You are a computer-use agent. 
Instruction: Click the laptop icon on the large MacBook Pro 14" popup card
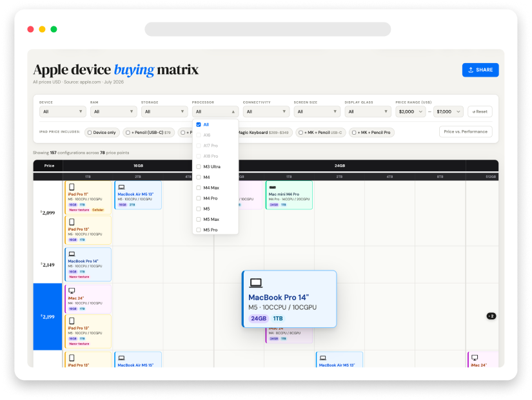pos(256,283)
